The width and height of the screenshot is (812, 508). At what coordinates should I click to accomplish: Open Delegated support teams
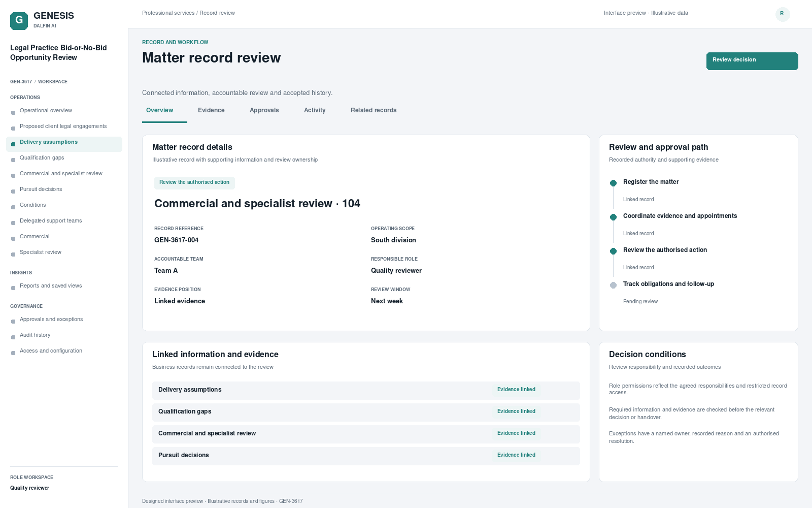point(64,221)
